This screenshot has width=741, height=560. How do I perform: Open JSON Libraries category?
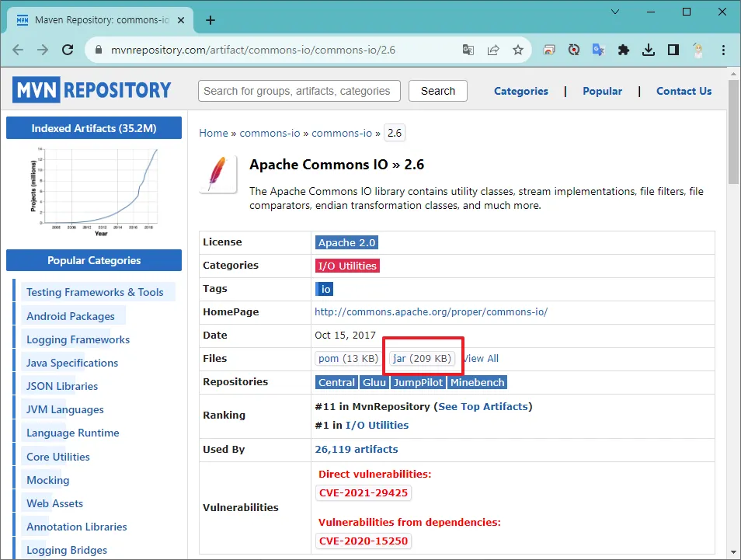(62, 387)
